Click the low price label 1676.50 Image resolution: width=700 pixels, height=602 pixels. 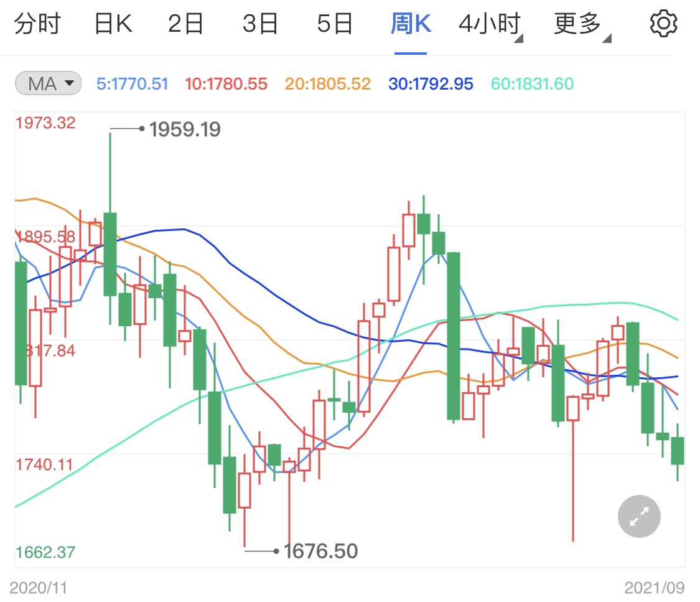coord(320,551)
